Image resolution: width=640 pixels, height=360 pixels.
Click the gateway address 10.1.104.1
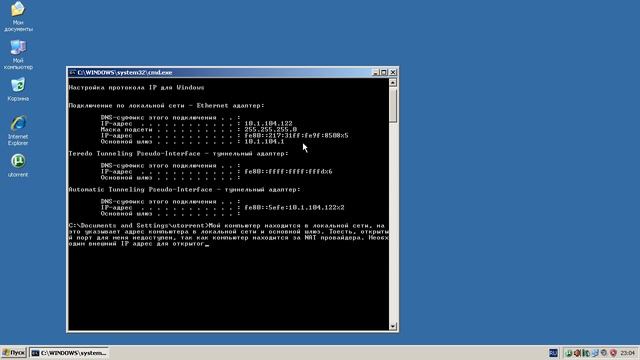tap(264, 142)
